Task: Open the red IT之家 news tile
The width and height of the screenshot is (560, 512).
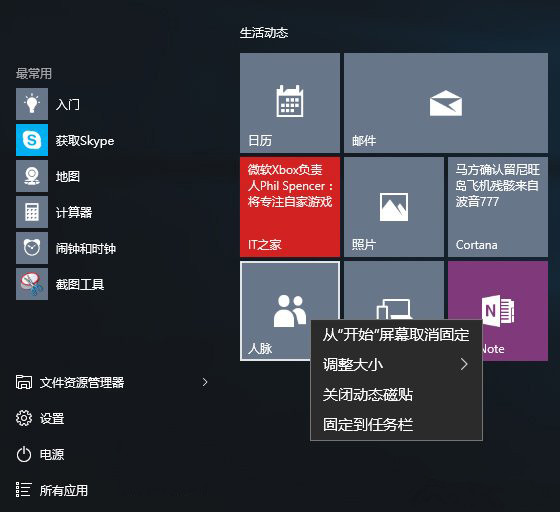Action: [x=290, y=207]
